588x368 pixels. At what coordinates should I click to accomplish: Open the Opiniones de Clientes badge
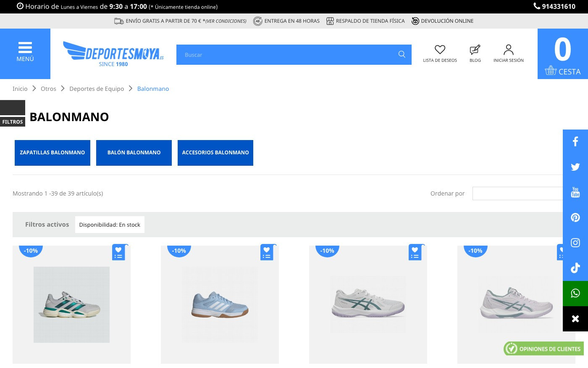(x=544, y=349)
